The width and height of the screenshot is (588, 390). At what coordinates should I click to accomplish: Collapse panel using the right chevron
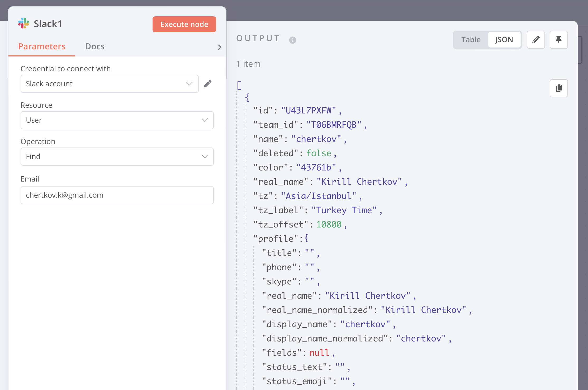point(220,47)
